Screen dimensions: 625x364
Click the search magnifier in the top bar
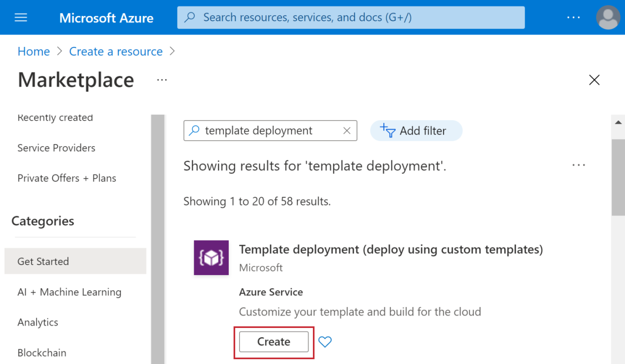(x=190, y=17)
